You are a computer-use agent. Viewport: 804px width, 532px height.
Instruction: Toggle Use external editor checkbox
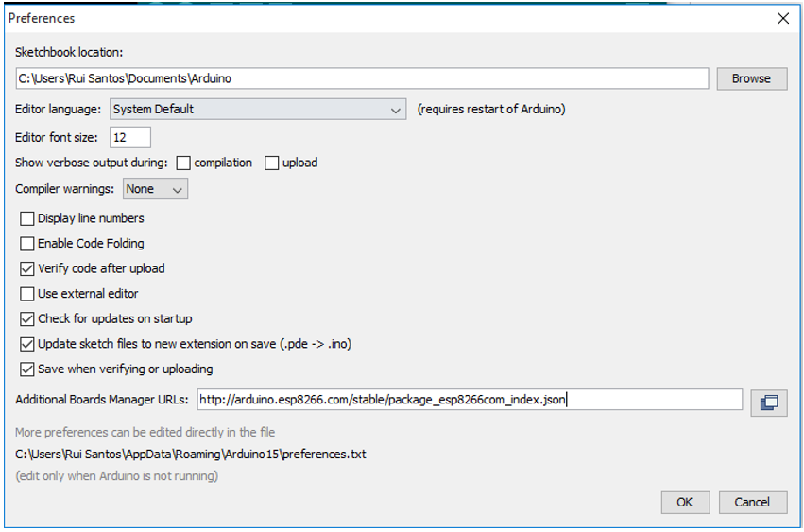pyautogui.click(x=27, y=294)
